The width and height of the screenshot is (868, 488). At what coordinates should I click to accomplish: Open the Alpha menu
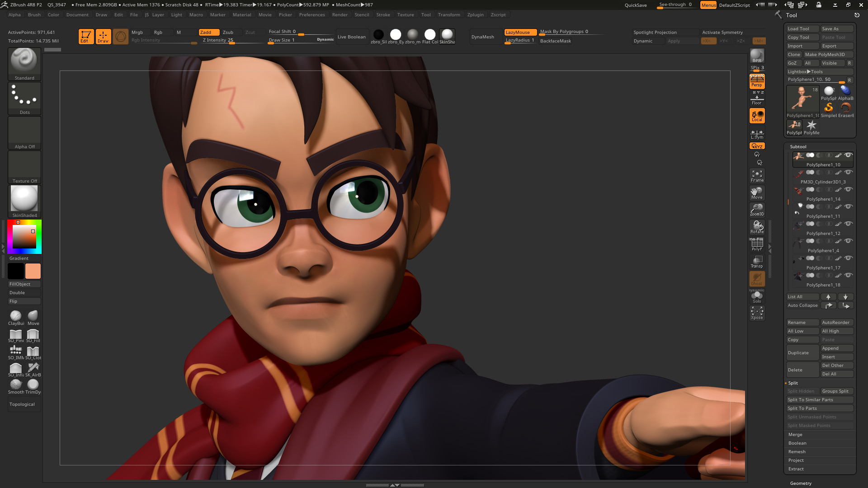tap(14, 14)
